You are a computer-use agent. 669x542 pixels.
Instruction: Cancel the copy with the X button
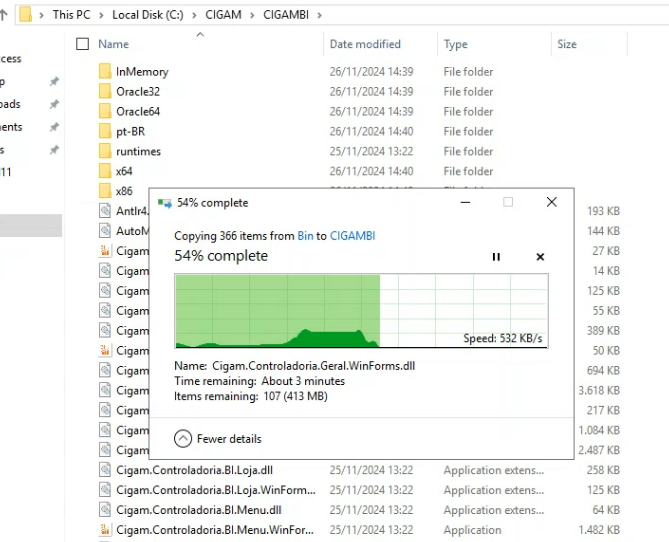pyautogui.click(x=540, y=257)
